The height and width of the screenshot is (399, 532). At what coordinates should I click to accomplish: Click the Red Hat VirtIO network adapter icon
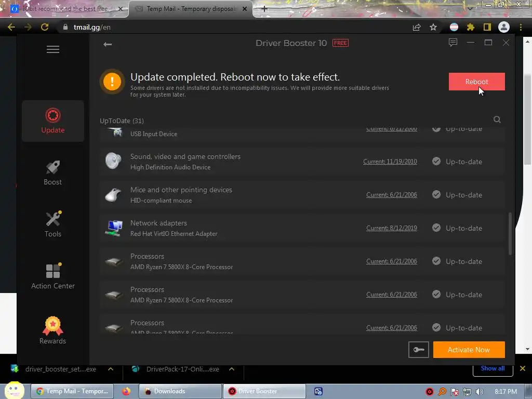(x=113, y=228)
